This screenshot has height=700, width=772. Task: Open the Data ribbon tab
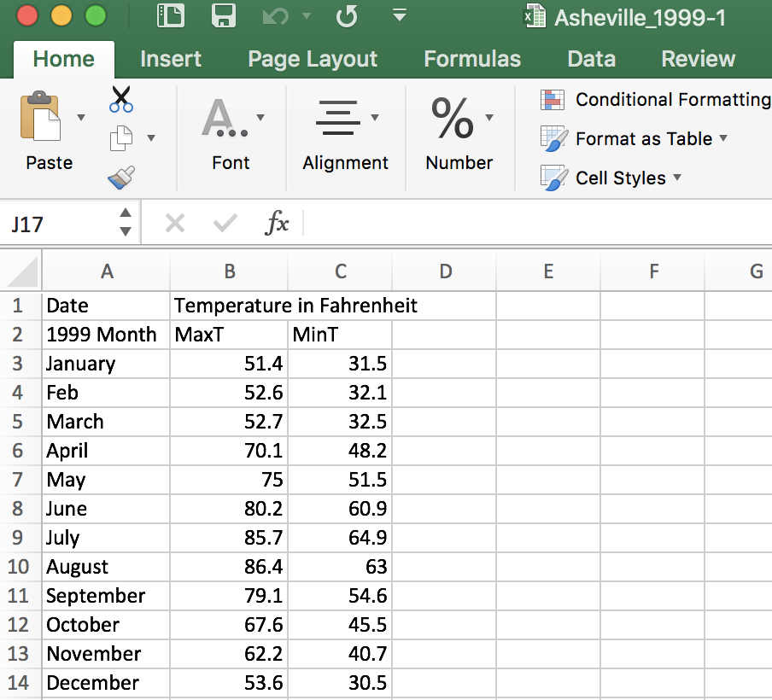[591, 59]
